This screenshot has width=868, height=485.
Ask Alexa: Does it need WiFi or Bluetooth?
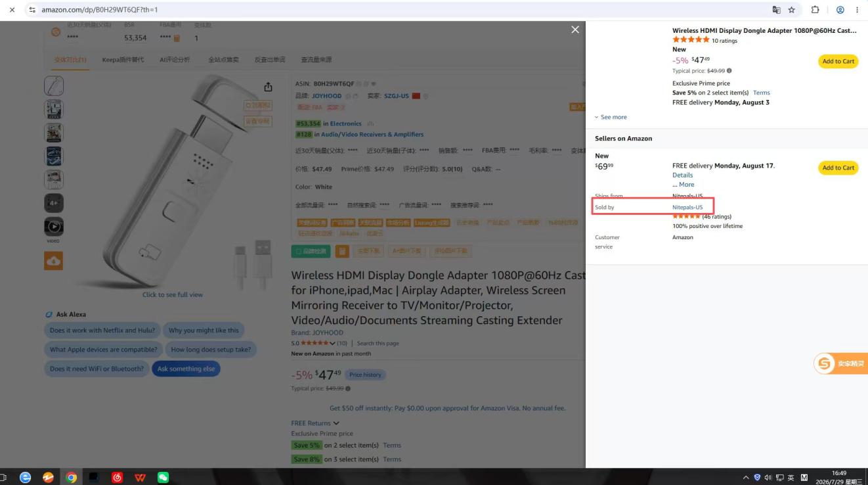point(97,369)
